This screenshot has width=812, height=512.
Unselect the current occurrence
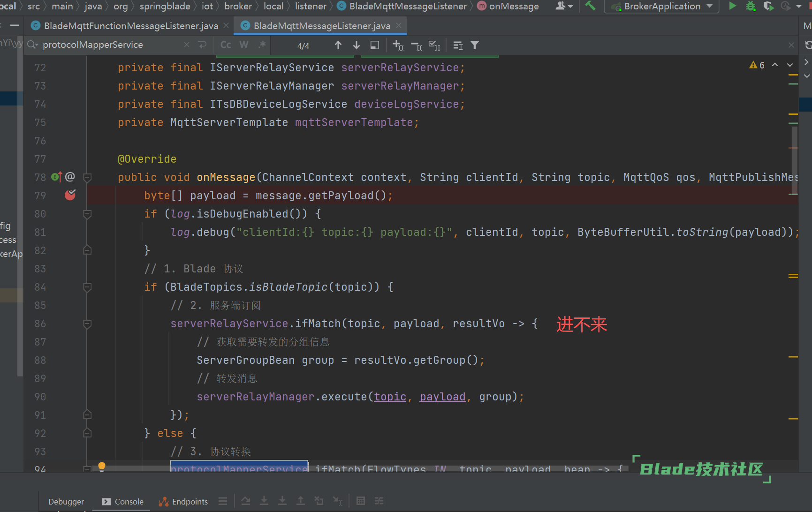coord(416,45)
